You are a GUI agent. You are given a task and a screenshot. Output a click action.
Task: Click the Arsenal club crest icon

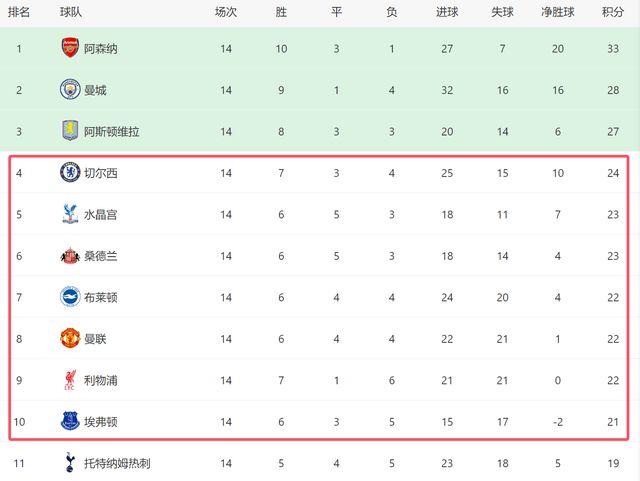click(69, 48)
